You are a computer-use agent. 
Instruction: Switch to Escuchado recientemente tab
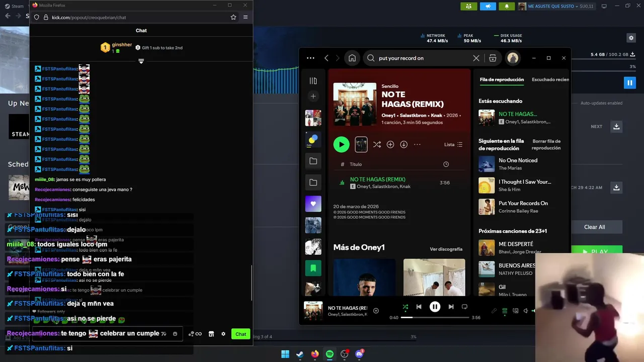pos(550,79)
